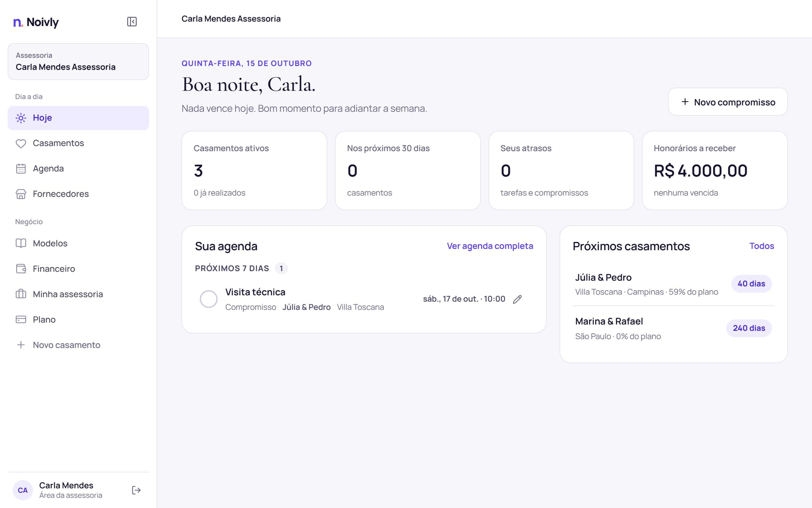
Task: Click the Visita técnica title
Action: [255, 292]
